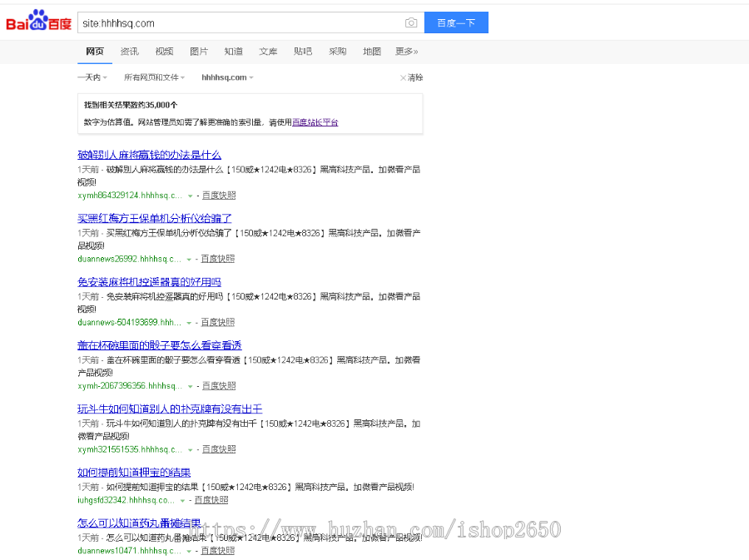Switch to the 视频 tab
Image resolution: width=749 pixels, height=560 pixels.
coord(164,51)
